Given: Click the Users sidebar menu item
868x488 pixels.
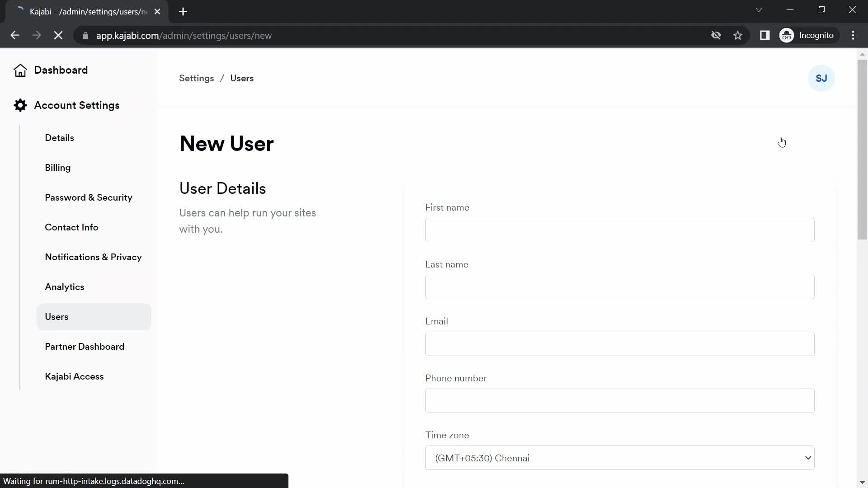Looking at the screenshot, I should 57,316.
